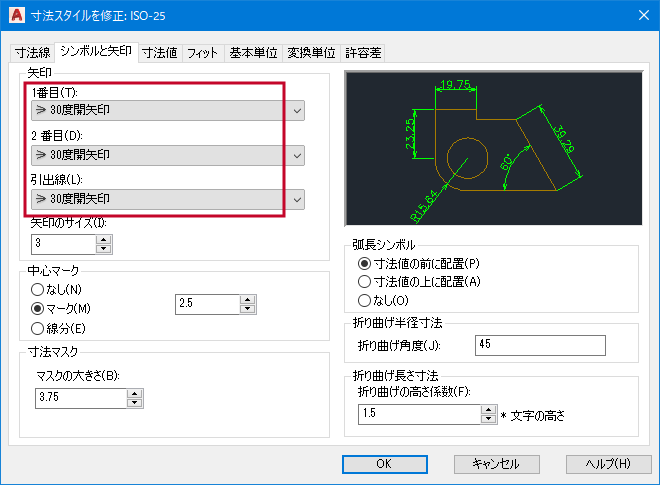Screen dimensions: 660x485
Task: Switch to the 許容差 tab
Action: pos(363,53)
